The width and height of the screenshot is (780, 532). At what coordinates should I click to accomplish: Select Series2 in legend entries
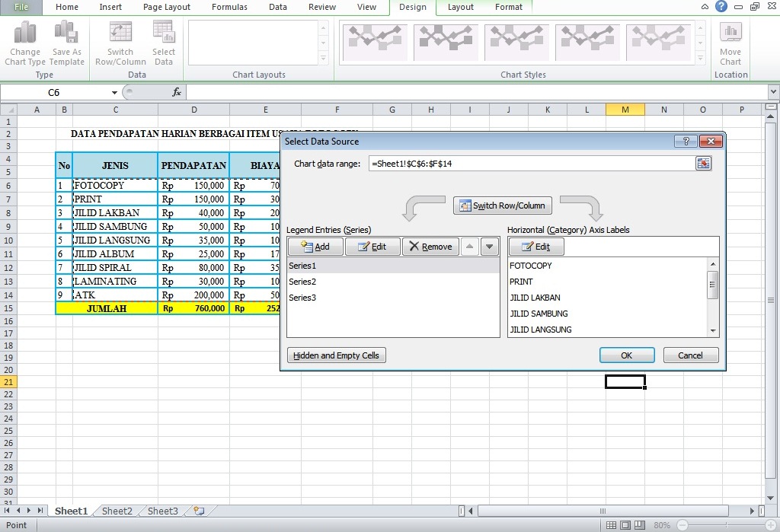click(x=393, y=282)
